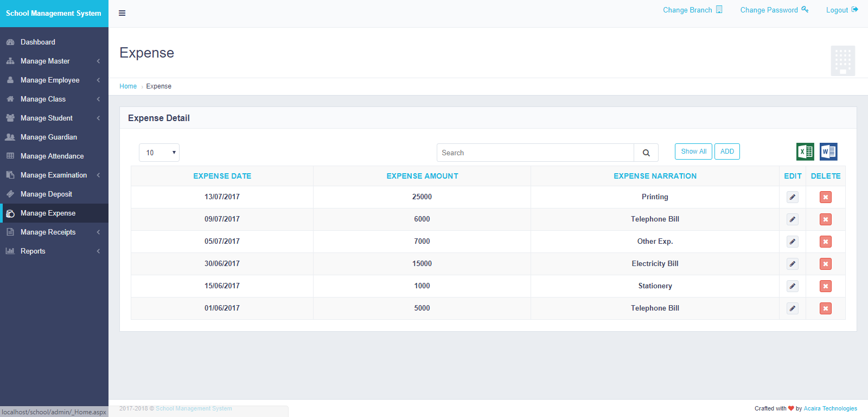Open the page size dropdown

pos(159,153)
